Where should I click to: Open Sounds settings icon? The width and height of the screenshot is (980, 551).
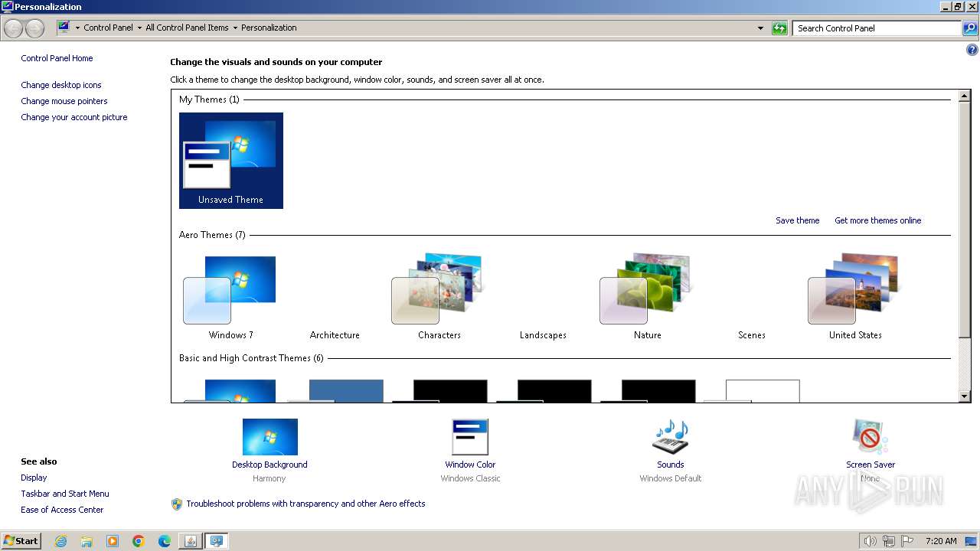pyautogui.click(x=671, y=437)
